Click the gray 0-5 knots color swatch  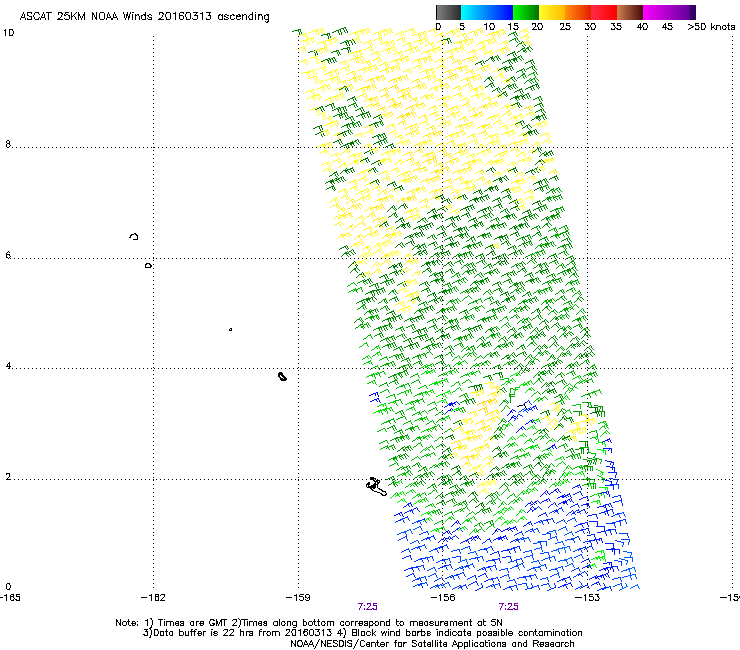tap(448, 12)
